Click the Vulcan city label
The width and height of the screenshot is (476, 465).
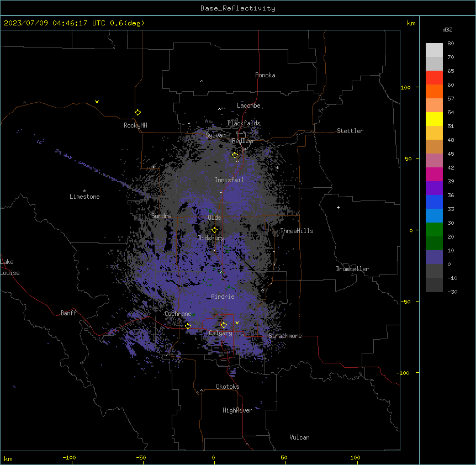(300, 437)
